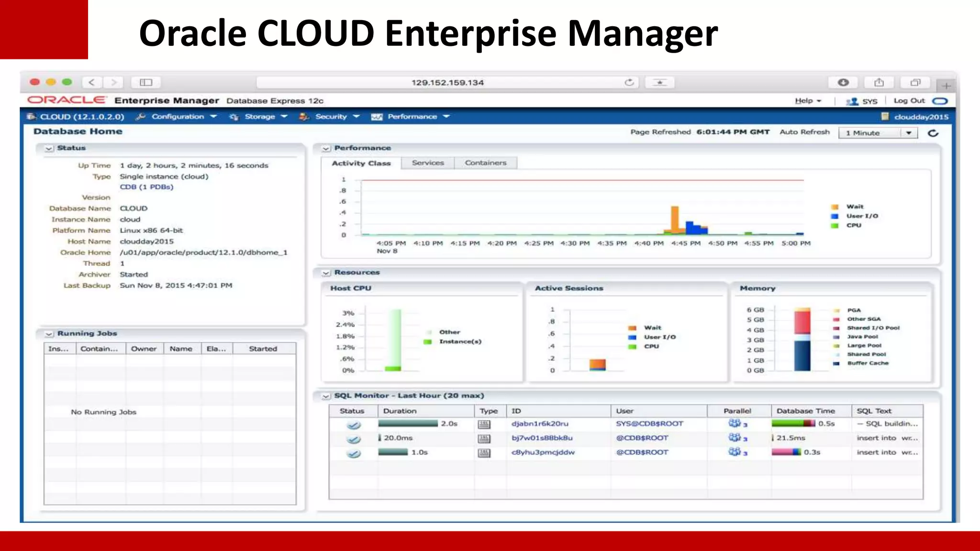Image resolution: width=980 pixels, height=551 pixels.
Task: Click the CLOUD database icon in menu bar
Action: coord(32,117)
